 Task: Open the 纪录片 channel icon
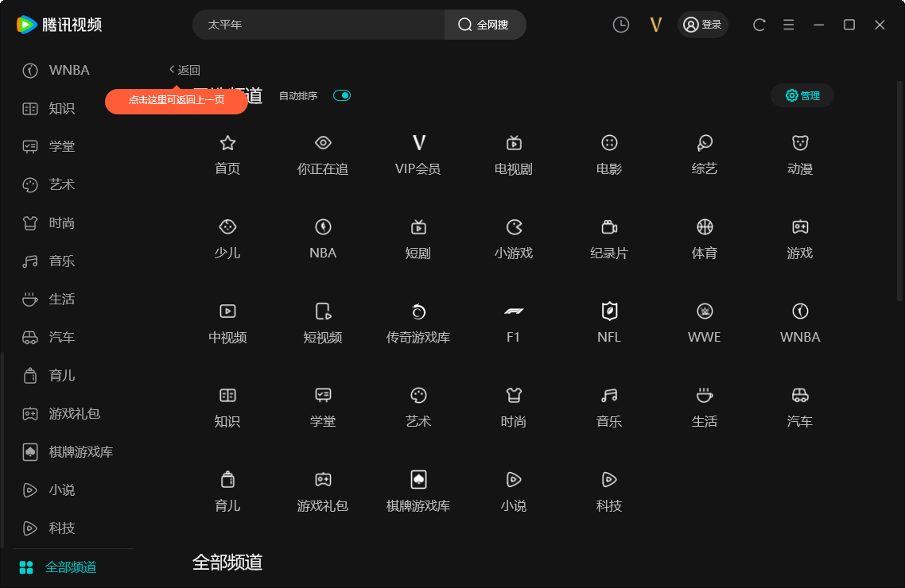tap(608, 237)
